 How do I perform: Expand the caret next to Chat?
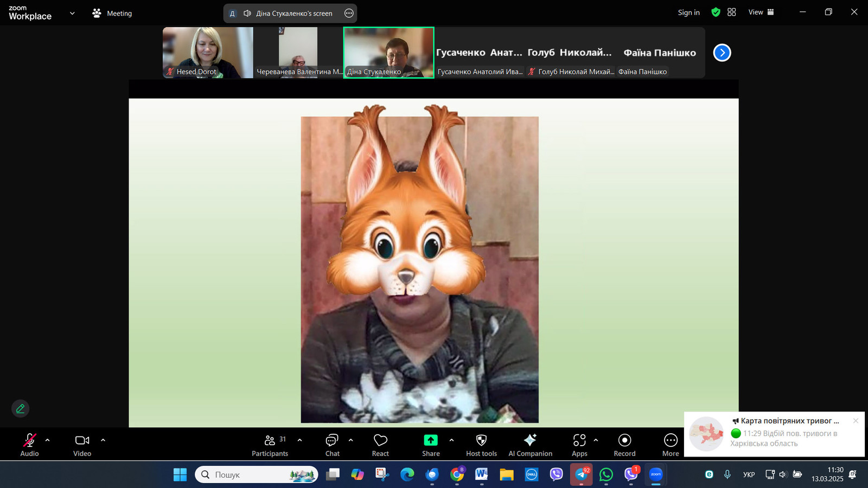click(x=351, y=440)
